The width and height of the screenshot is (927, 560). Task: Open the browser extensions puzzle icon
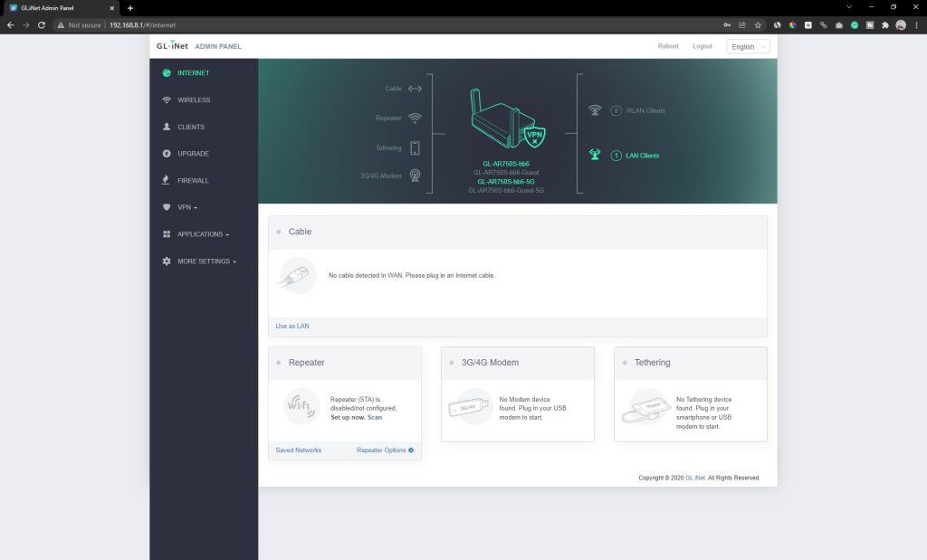[885, 25]
